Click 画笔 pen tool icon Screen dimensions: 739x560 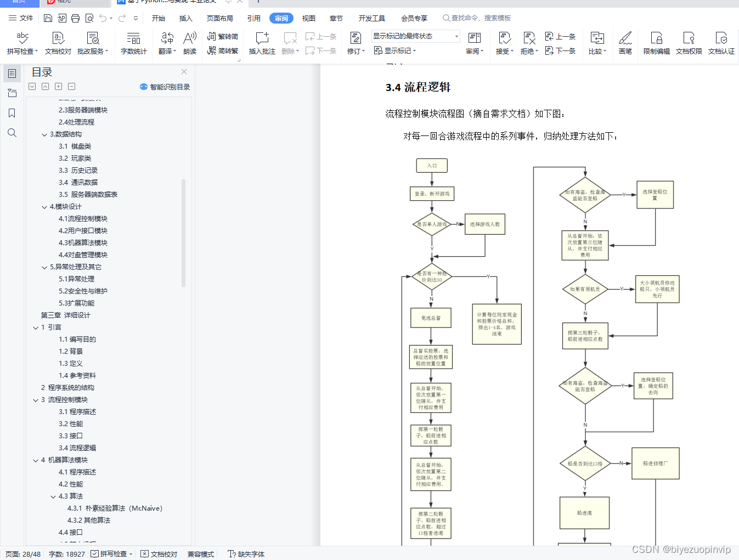click(625, 43)
